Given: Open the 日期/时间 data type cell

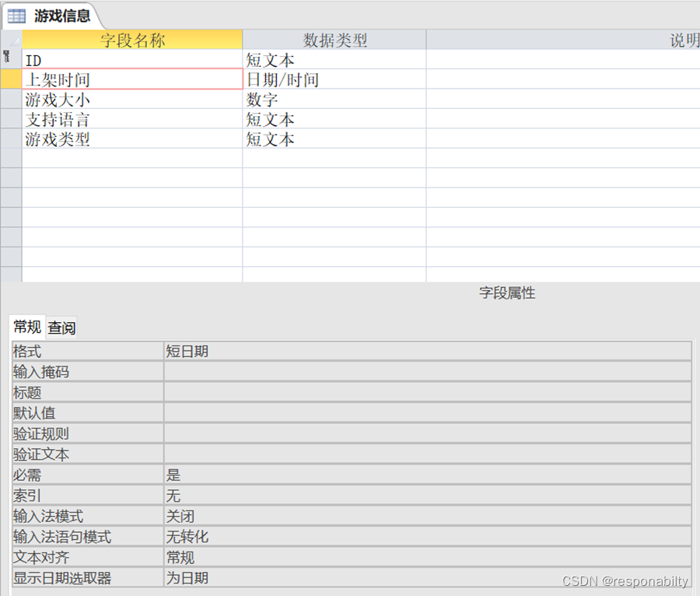Looking at the screenshot, I should point(334,79).
